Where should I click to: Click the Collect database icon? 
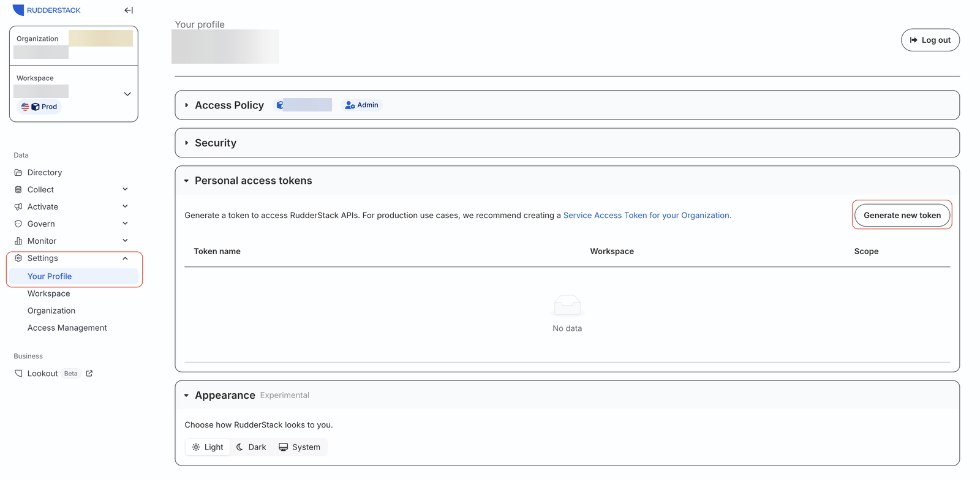(18, 190)
